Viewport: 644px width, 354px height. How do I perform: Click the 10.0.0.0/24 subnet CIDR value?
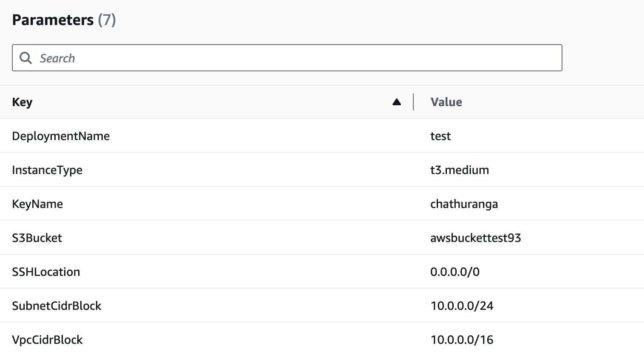462,306
